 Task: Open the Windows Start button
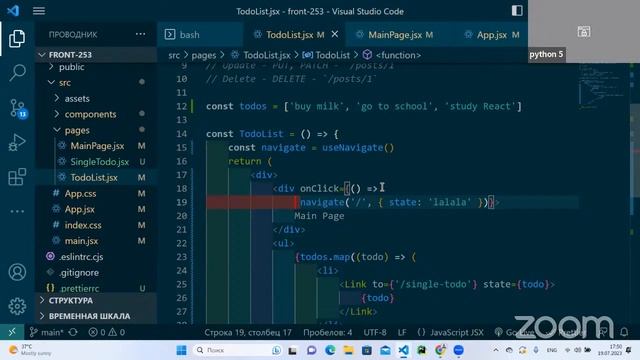pos(181,350)
